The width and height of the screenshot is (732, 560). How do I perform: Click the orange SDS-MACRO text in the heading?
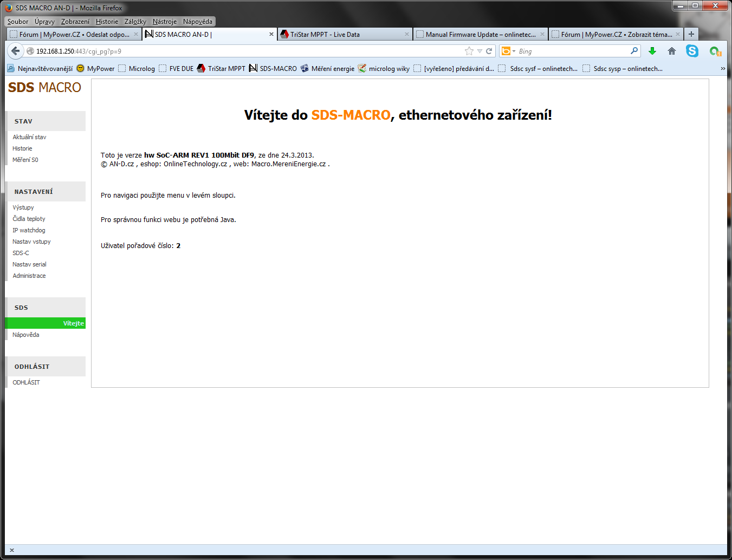[351, 115]
